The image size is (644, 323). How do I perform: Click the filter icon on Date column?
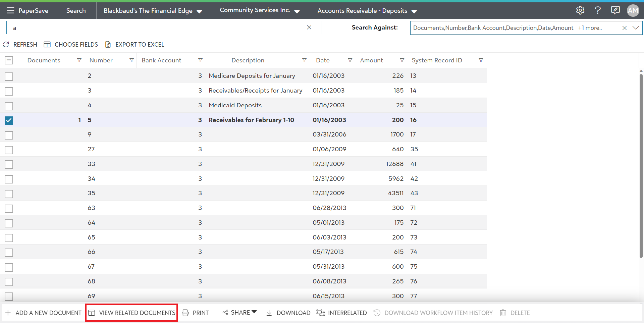[x=350, y=60]
